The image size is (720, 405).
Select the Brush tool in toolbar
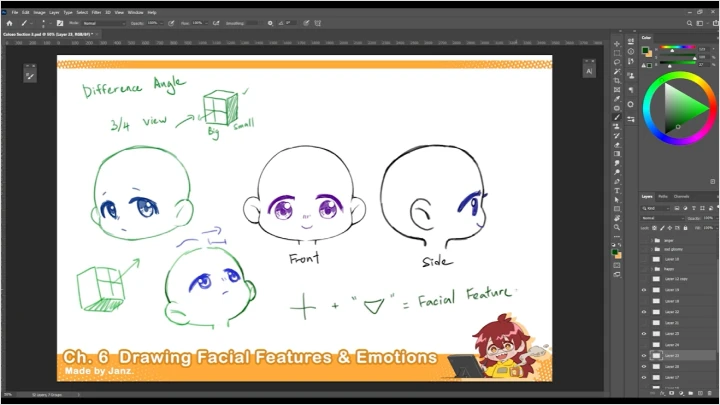617,117
